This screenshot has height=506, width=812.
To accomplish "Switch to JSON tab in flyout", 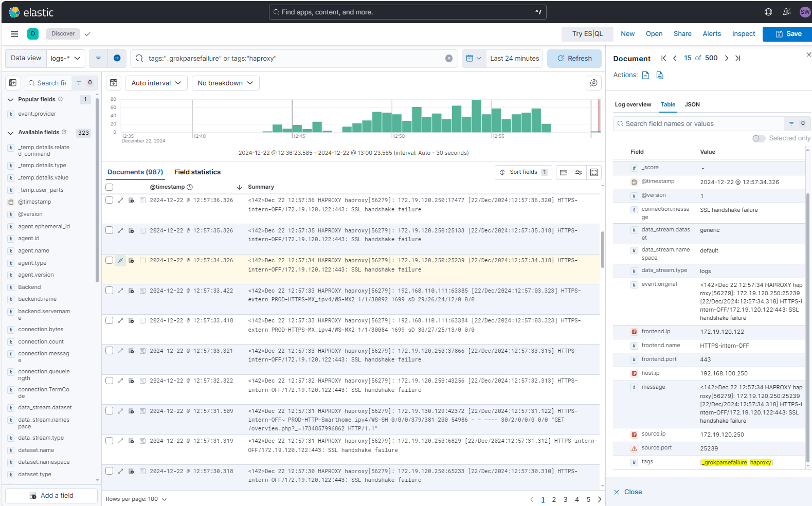I will (692, 105).
